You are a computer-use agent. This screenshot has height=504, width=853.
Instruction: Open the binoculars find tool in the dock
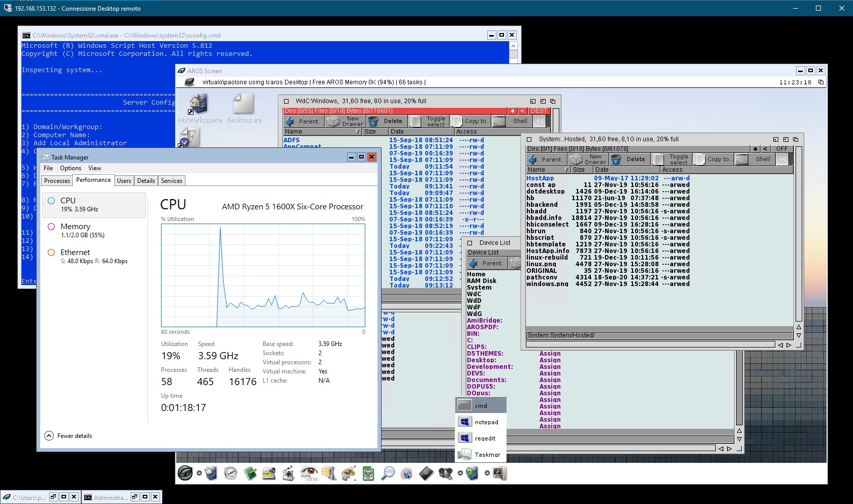click(445, 473)
